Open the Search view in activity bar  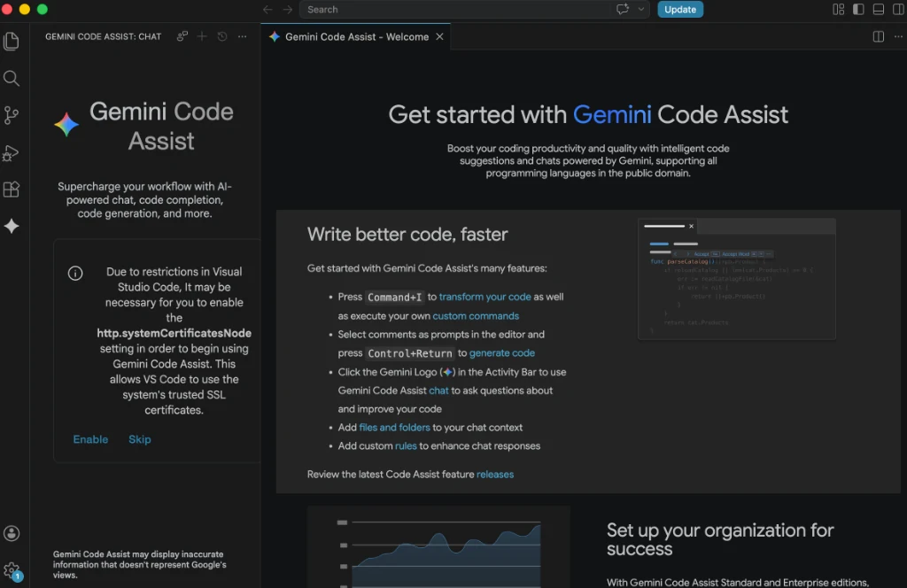(12, 78)
